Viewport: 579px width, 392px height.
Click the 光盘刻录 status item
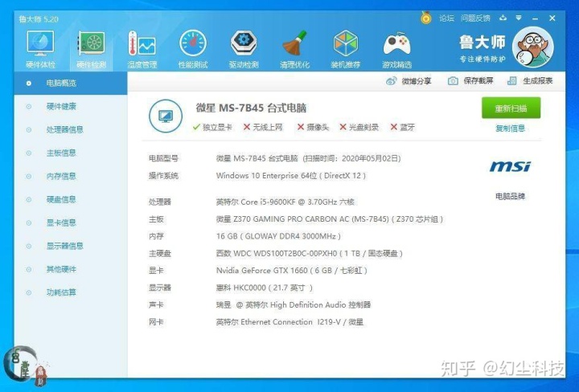click(359, 127)
